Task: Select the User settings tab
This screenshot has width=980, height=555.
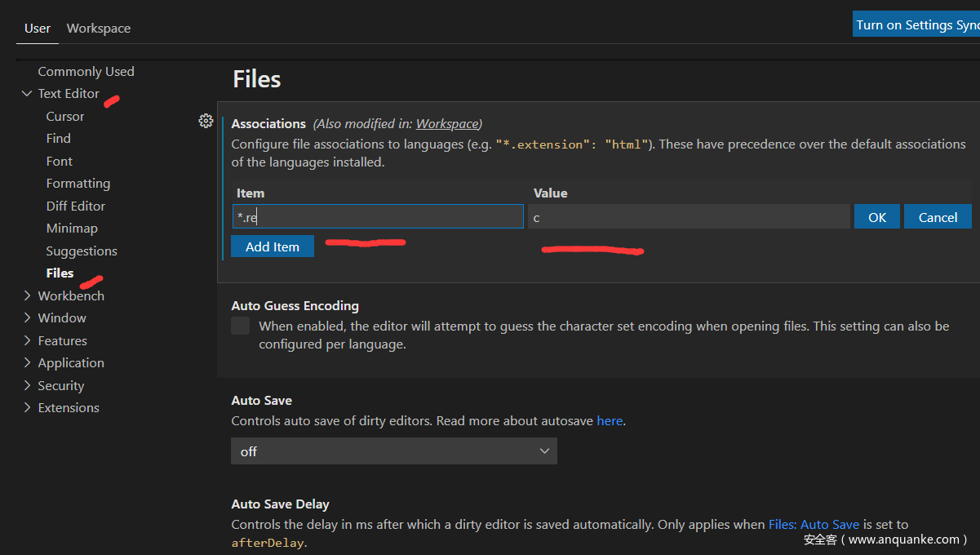Action: 38,29
